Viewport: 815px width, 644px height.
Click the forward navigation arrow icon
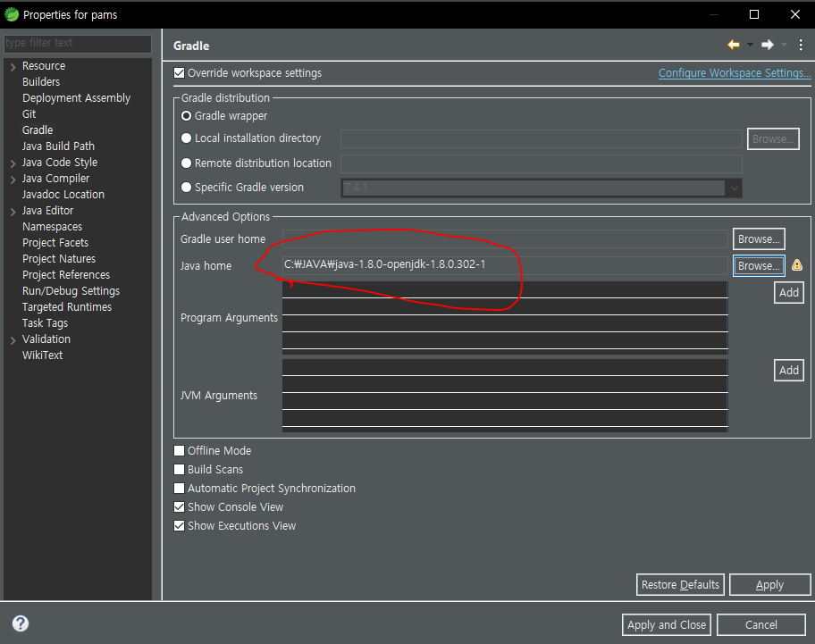pyautogui.click(x=768, y=46)
